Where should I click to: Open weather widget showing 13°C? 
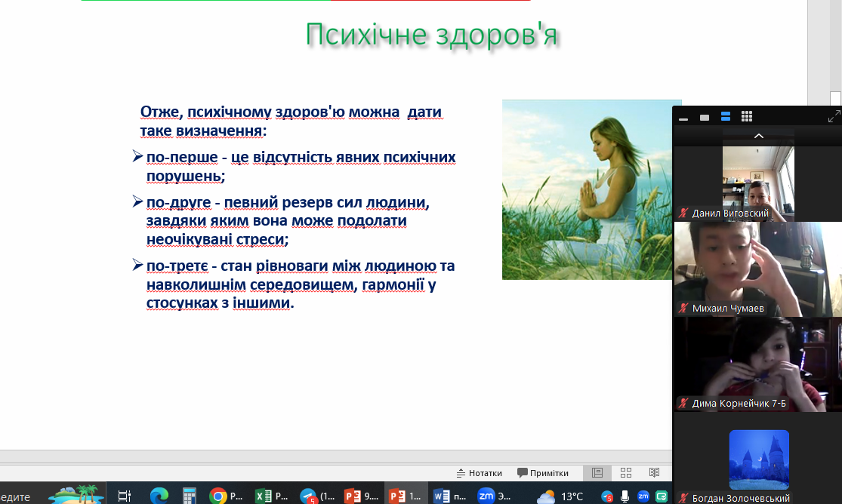click(x=560, y=496)
